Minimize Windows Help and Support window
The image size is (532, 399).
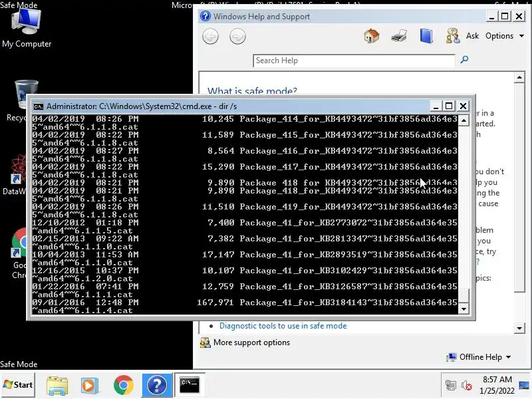point(491,16)
